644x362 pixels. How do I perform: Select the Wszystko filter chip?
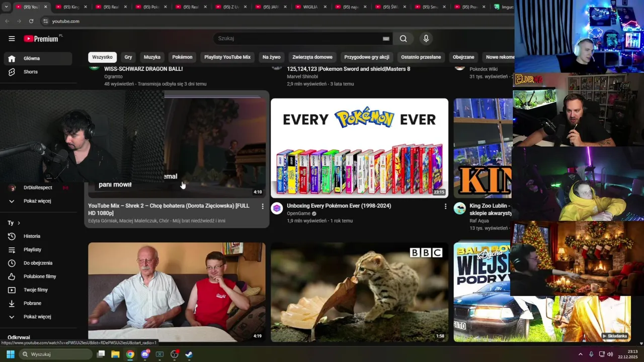coord(102,57)
